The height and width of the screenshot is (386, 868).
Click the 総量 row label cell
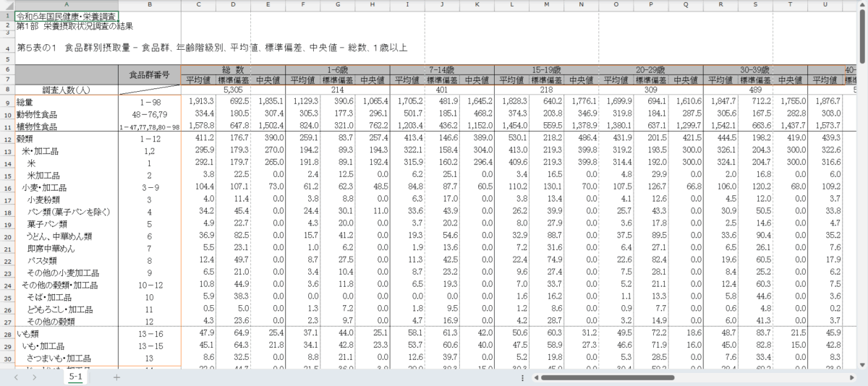[x=67, y=103]
